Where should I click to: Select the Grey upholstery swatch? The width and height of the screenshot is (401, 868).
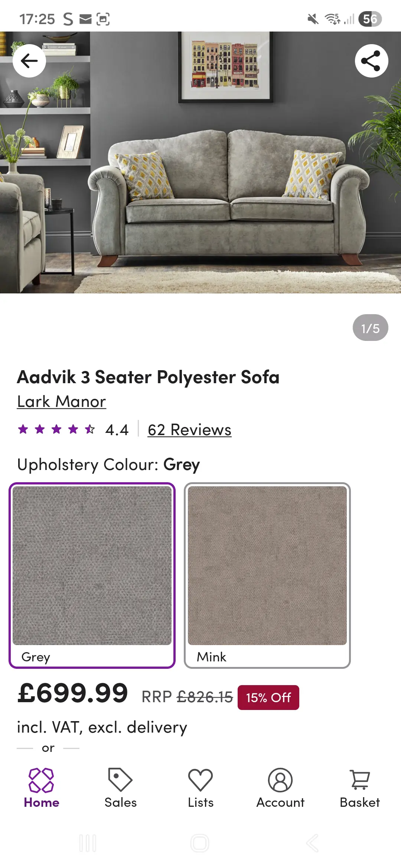tap(92, 575)
